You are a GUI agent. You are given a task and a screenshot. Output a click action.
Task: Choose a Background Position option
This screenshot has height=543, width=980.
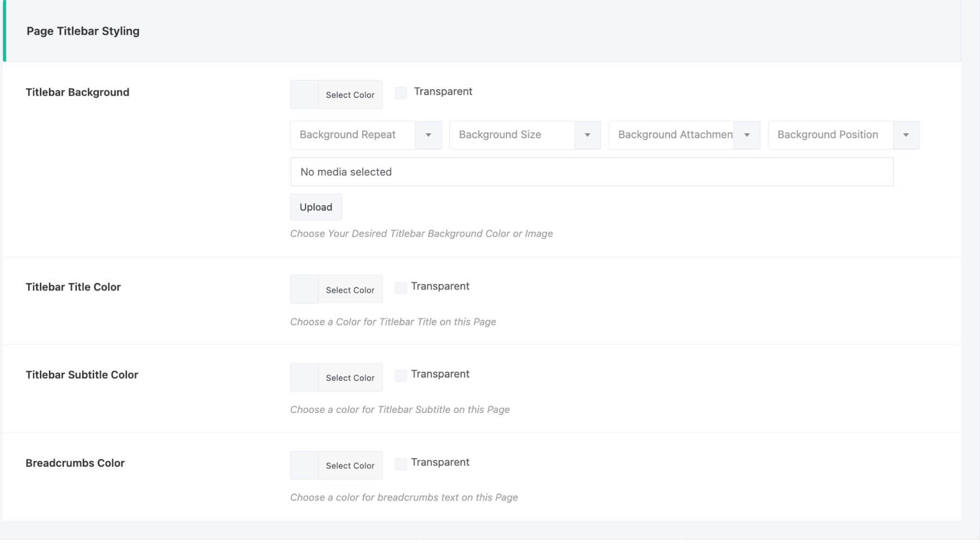pyautogui.click(x=830, y=135)
